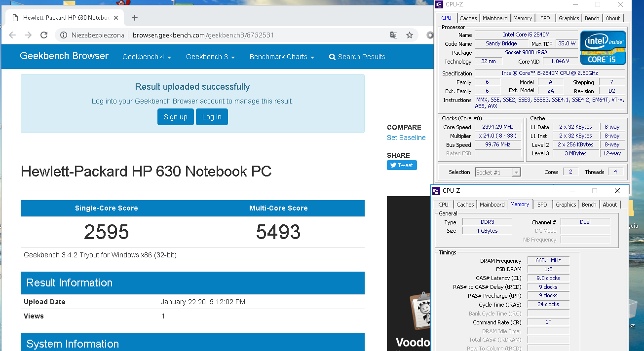
Task: Select Bench tab in lower CPU-Z window
Action: click(x=589, y=205)
